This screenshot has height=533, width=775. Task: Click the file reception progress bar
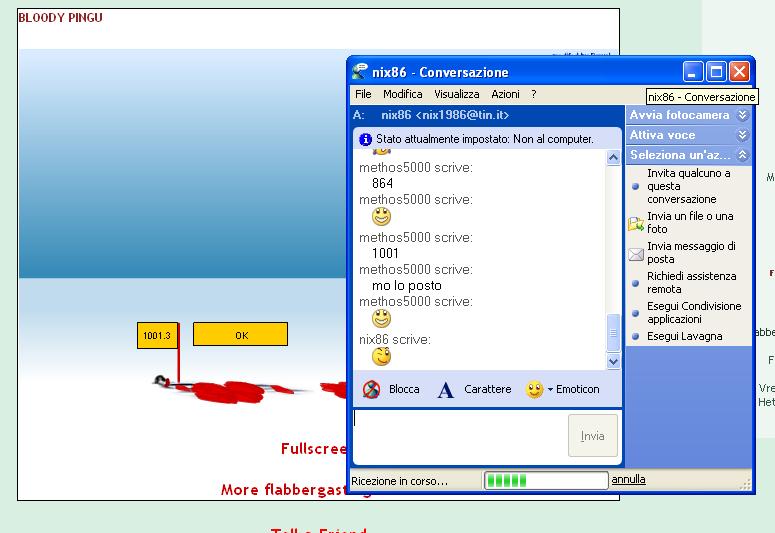coord(546,480)
